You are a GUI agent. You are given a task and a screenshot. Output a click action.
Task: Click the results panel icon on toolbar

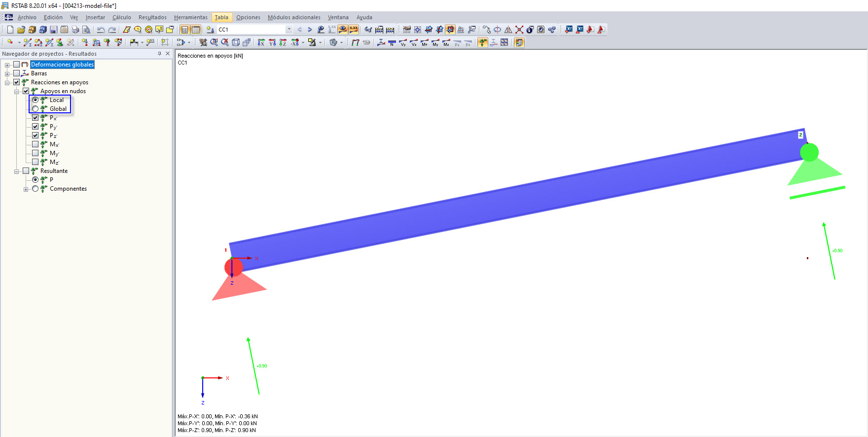(519, 43)
